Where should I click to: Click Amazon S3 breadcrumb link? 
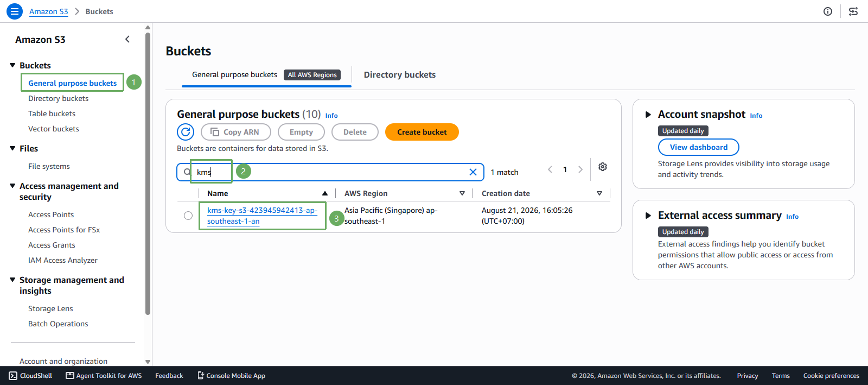click(49, 11)
